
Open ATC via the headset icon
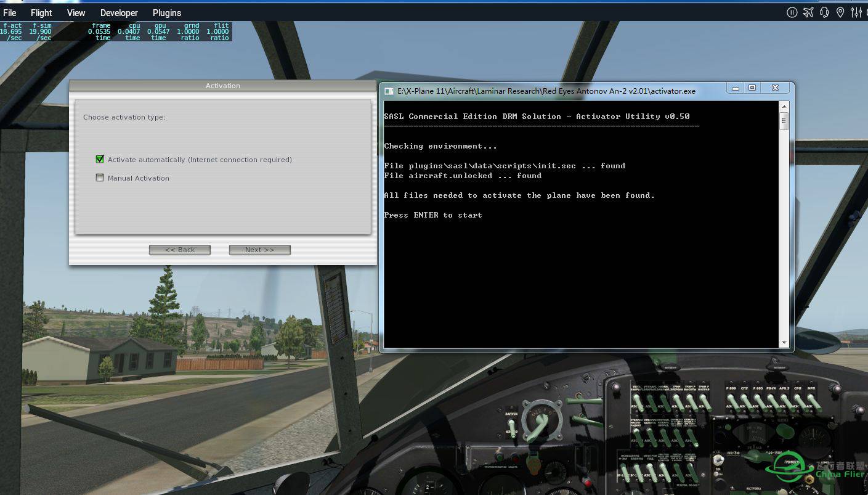[x=824, y=12]
